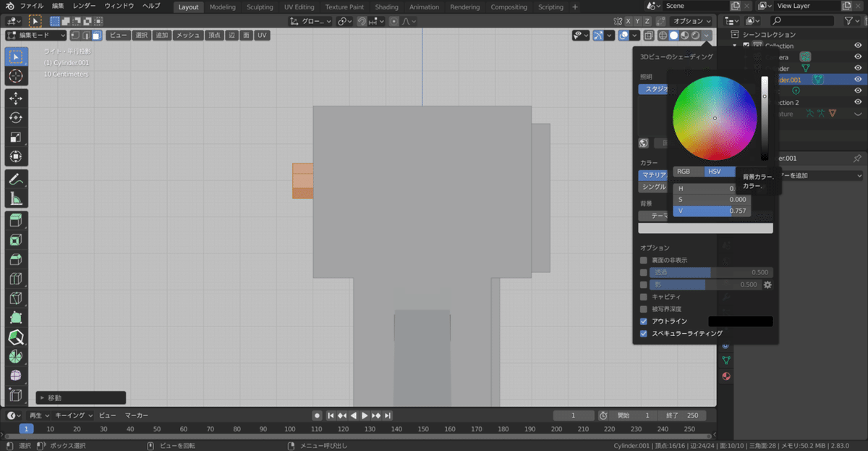Switch to the Sculpting workspace tab
868x451 pixels.
click(x=260, y=7)
